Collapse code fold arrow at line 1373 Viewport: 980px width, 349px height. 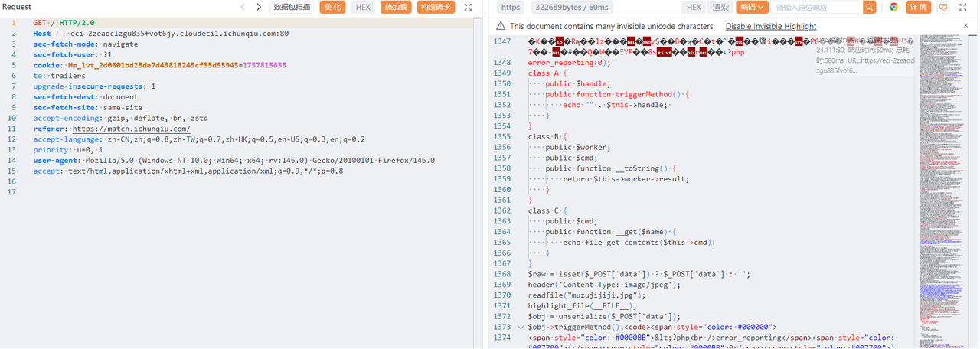coord(521,327)
